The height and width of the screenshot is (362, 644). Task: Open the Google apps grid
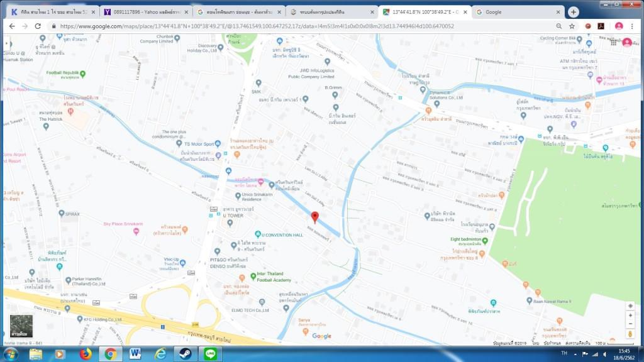(x=614, y=42)
